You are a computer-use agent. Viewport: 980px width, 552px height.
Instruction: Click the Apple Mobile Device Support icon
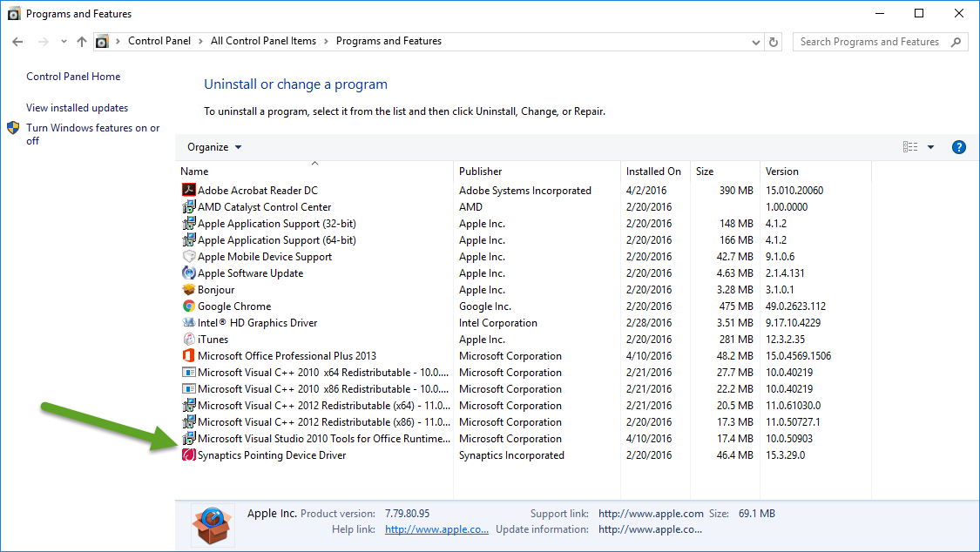[x=188, y=256]
